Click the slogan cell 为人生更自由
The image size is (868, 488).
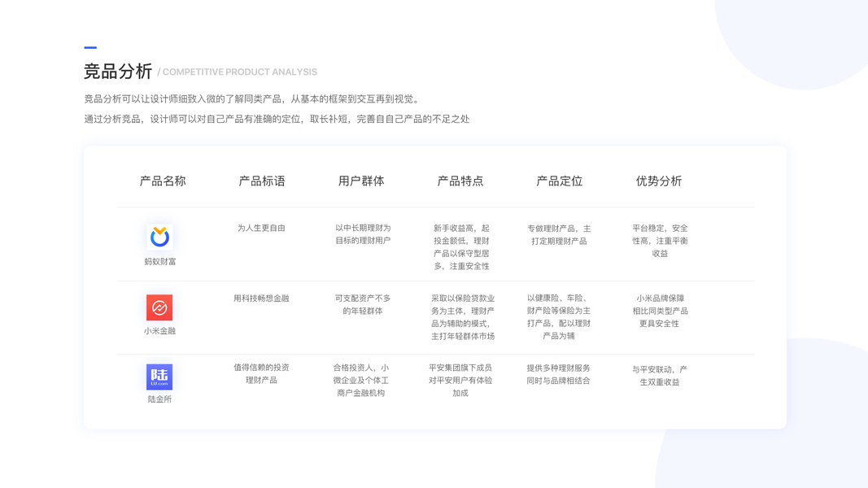coord(261,228)
